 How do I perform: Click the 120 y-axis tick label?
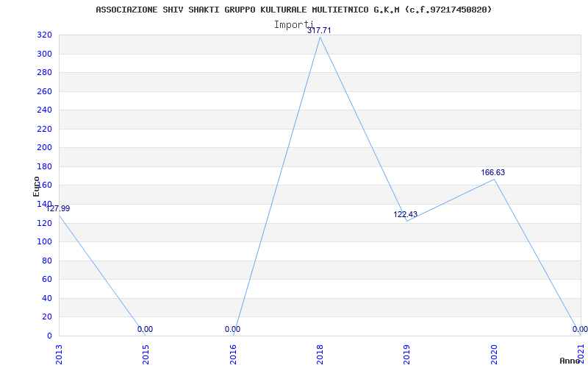coord(44,223)
